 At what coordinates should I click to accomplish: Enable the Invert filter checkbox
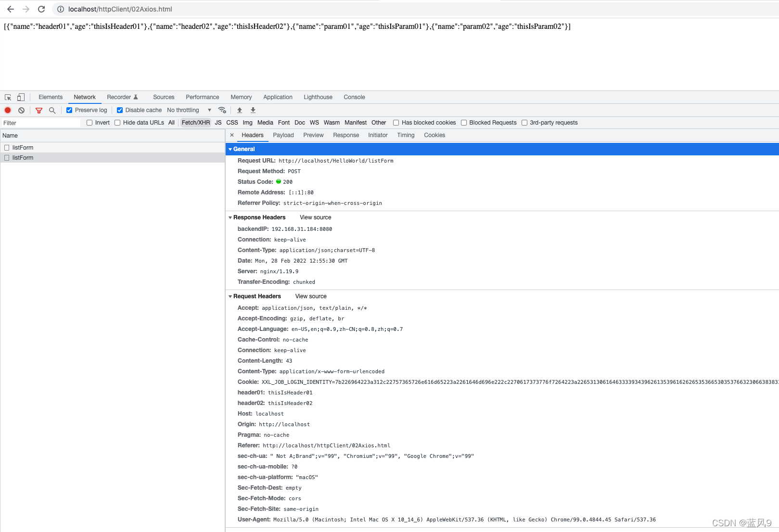tap(89, 123)
